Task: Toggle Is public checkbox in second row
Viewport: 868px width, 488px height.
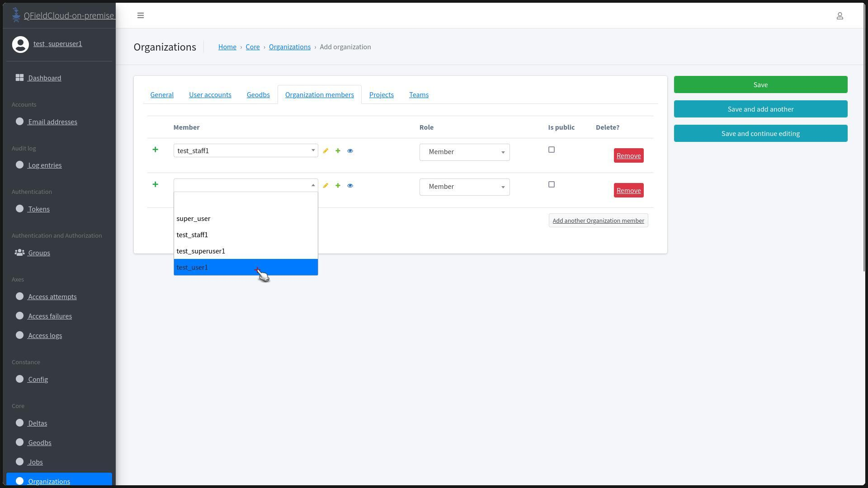Action: point(551,184)
